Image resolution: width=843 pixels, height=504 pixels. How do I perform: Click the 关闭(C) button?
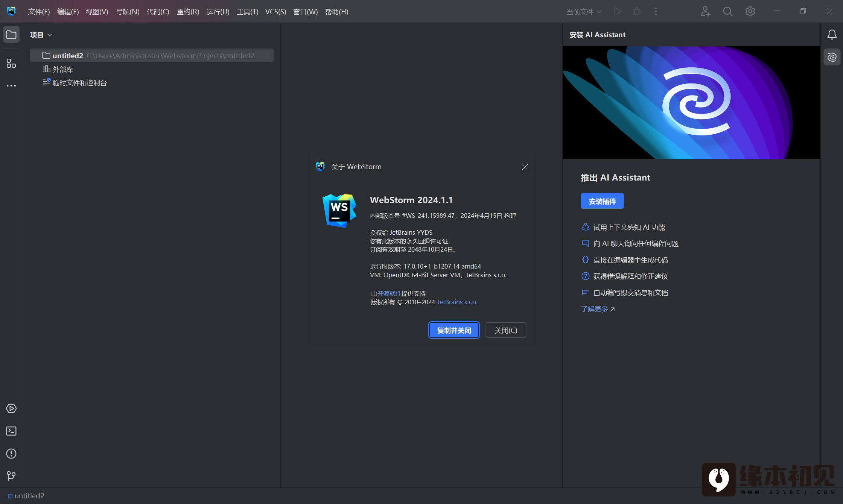506,330
